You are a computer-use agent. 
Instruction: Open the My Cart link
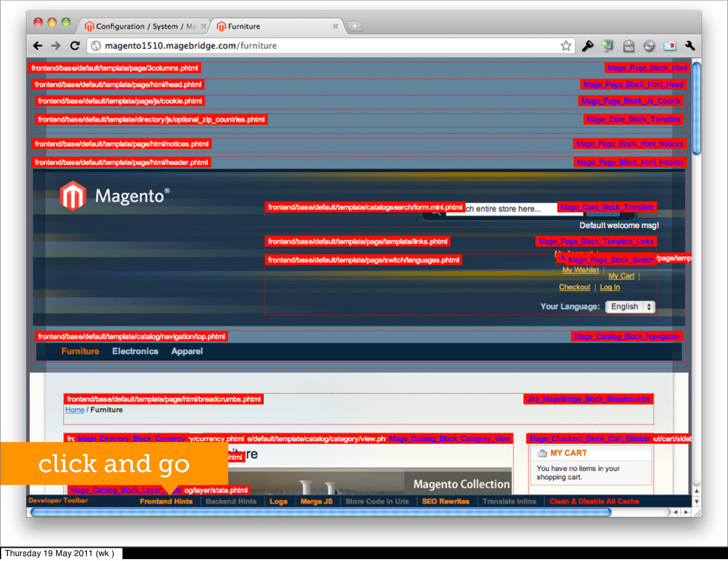(x=622, y=276)
